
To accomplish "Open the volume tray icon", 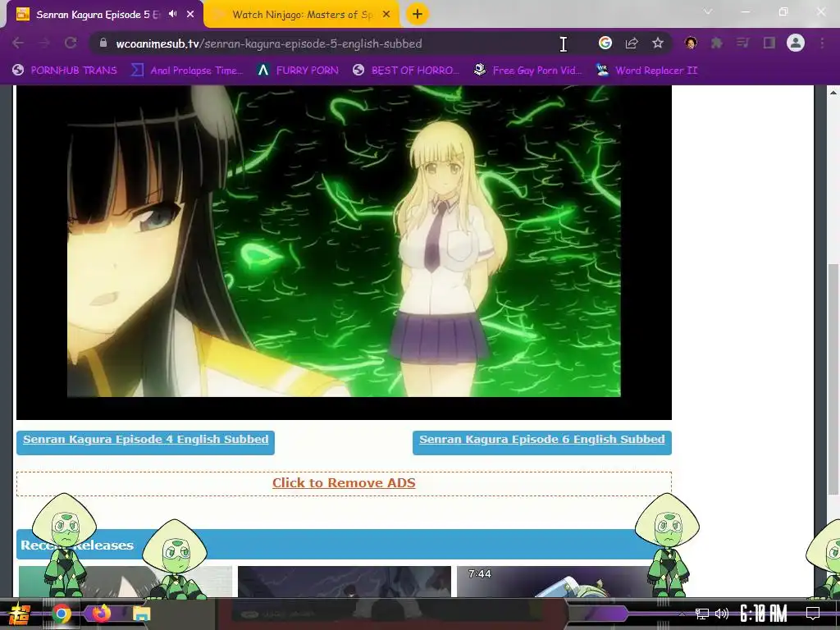I will click(722, 614).
